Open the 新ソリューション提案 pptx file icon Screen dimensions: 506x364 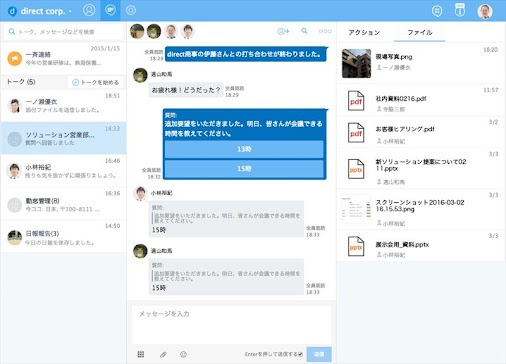click(x=356, y=169)
